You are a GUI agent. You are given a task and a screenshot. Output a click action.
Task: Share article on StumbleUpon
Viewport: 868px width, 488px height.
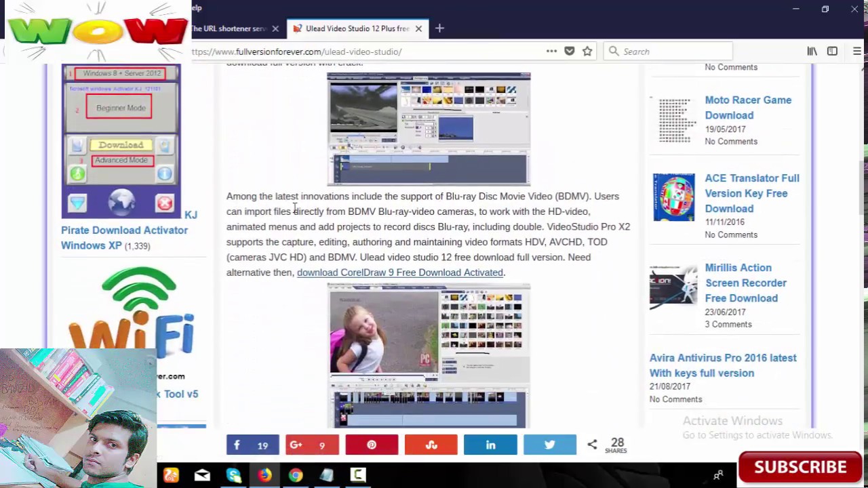tap(431, 445)
